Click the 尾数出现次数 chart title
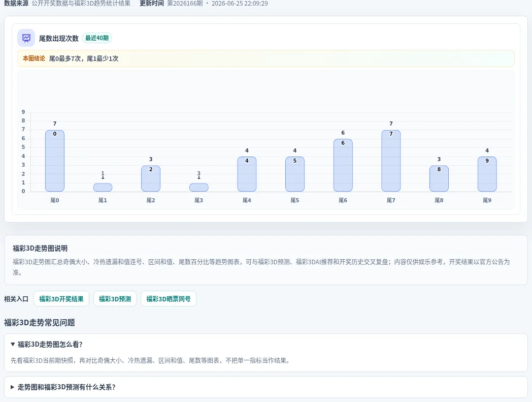 tap(59, 39)
